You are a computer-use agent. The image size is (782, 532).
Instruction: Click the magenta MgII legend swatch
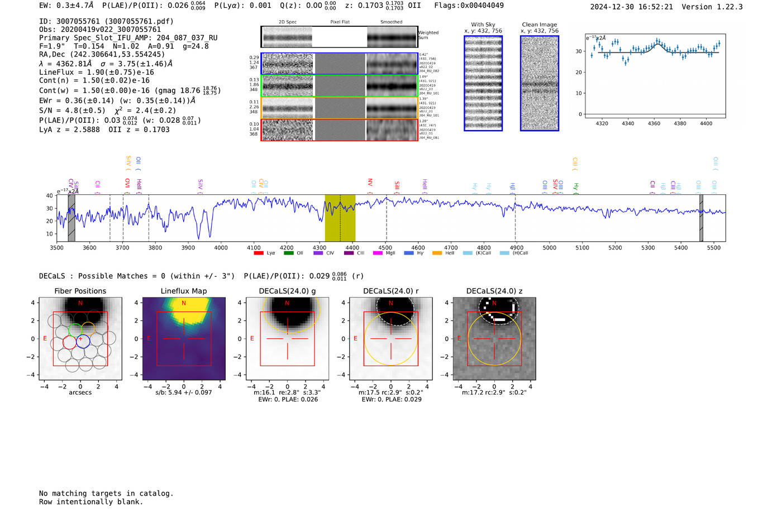(378, 253)
